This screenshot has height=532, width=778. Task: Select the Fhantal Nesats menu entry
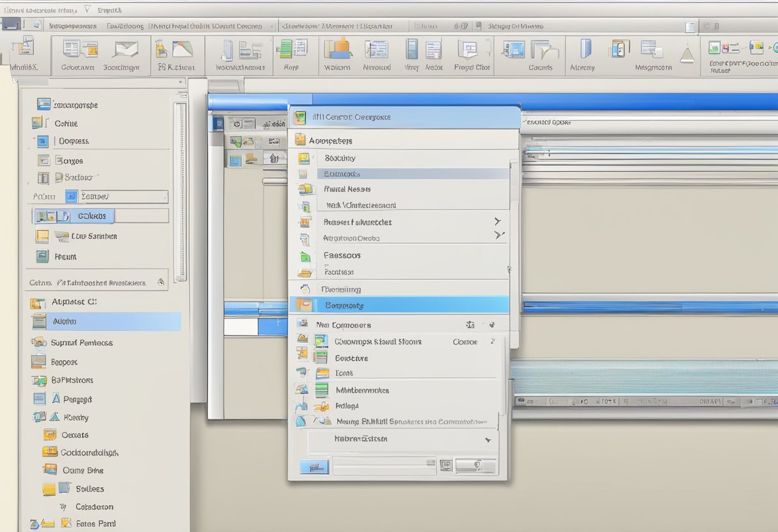(347, 189)
